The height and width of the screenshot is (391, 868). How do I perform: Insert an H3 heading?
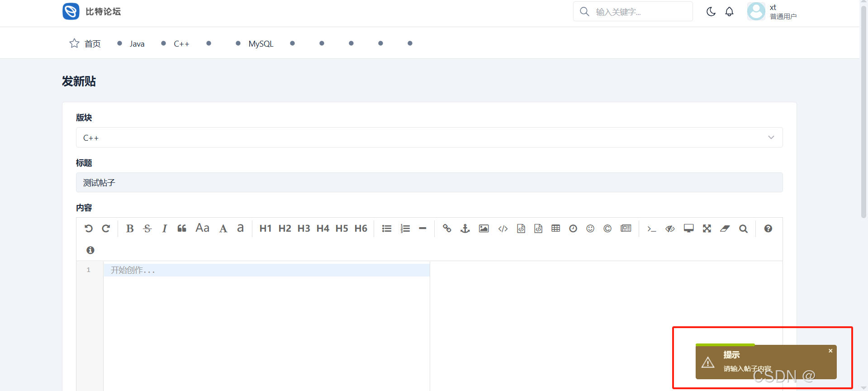(x=304, y=229)
